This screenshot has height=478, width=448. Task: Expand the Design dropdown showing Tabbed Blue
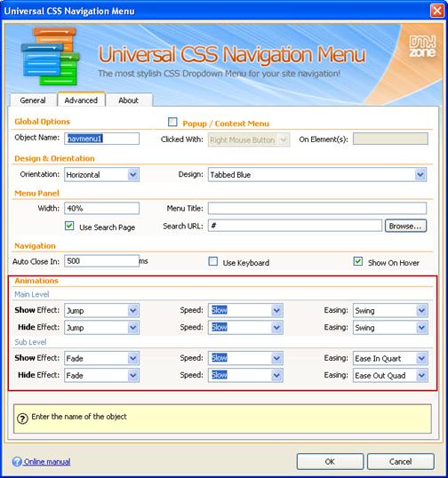click(317, 175)
